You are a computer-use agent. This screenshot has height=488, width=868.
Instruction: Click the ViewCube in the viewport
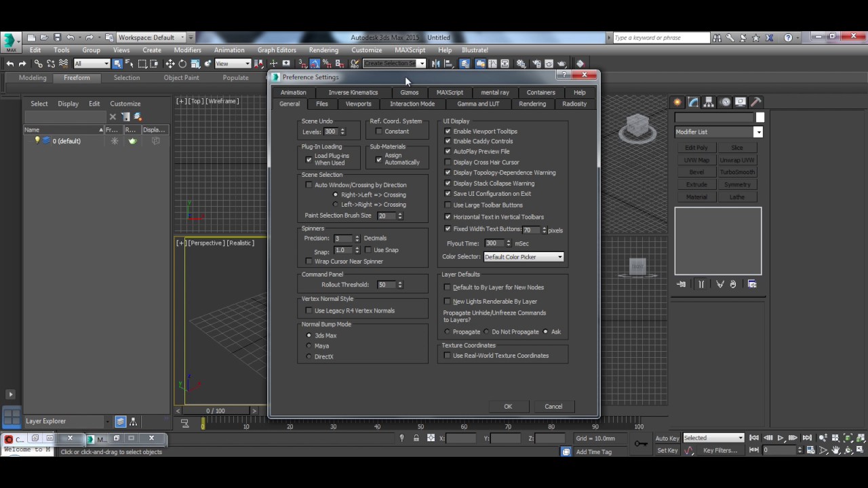pos(637,127)
